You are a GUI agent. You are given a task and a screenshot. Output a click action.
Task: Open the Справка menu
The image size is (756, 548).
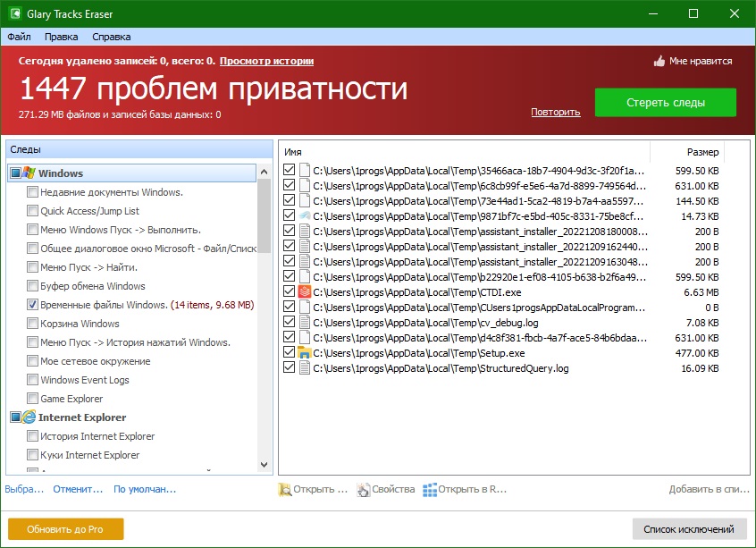click(x=112, y=37)
